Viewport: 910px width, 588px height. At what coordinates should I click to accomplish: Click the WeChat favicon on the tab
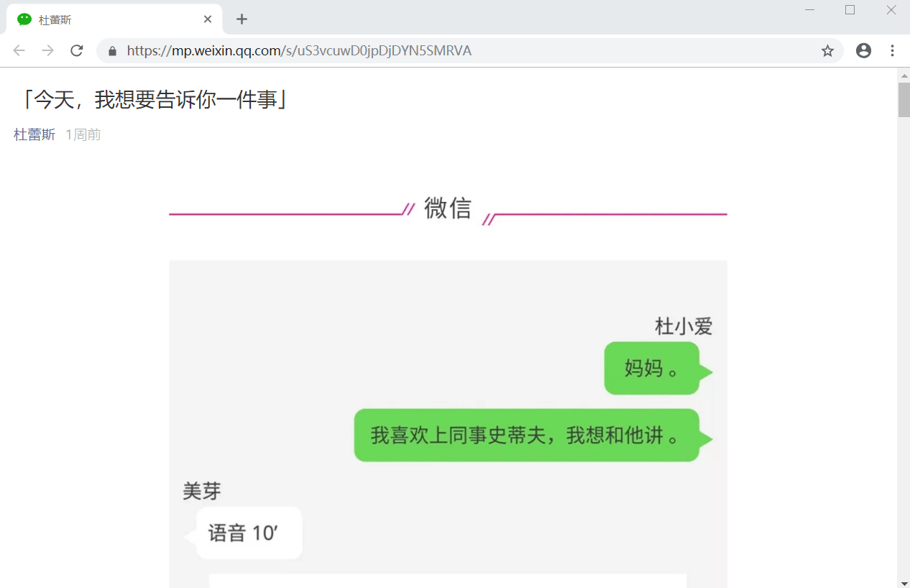coord(24,19)
